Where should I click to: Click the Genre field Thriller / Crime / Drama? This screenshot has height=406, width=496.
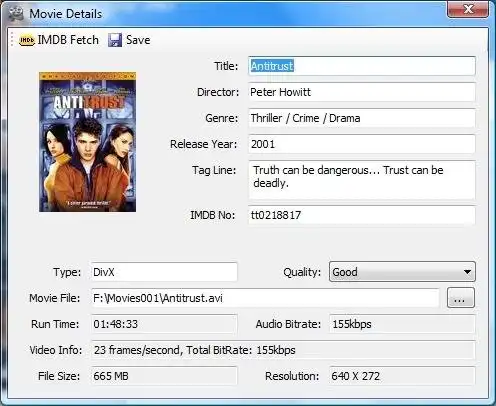362,118
